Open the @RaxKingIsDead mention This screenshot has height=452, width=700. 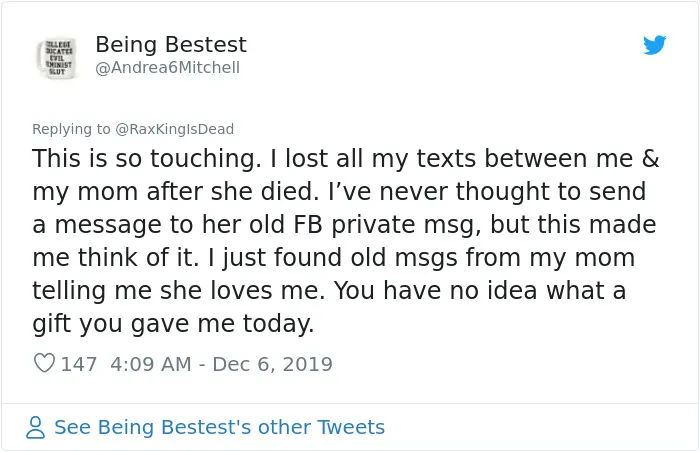[x=175, y=129]
